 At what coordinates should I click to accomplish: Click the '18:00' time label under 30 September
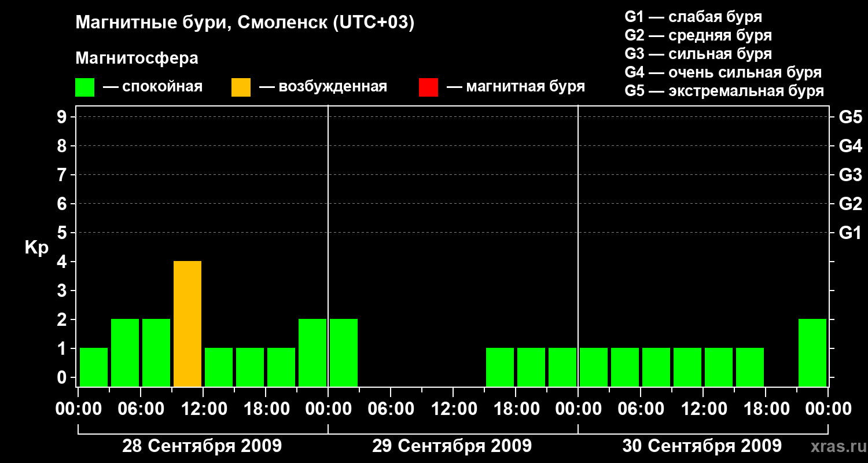click(x=766, y=409)
